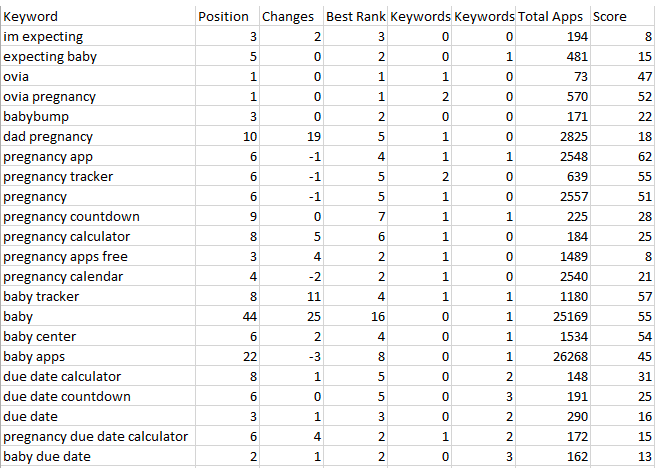Click the 'ovia pregnancy' keyword cell

pos(98,96)
